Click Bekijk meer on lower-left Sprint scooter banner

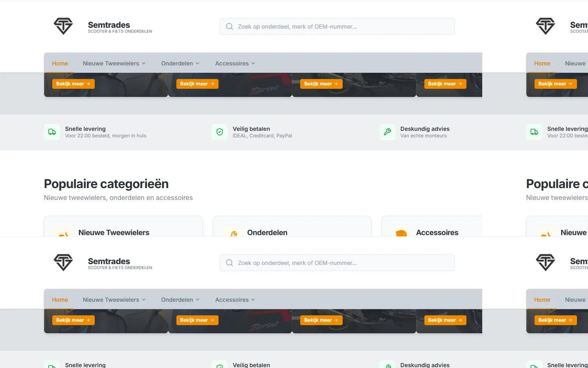point(197,320)
